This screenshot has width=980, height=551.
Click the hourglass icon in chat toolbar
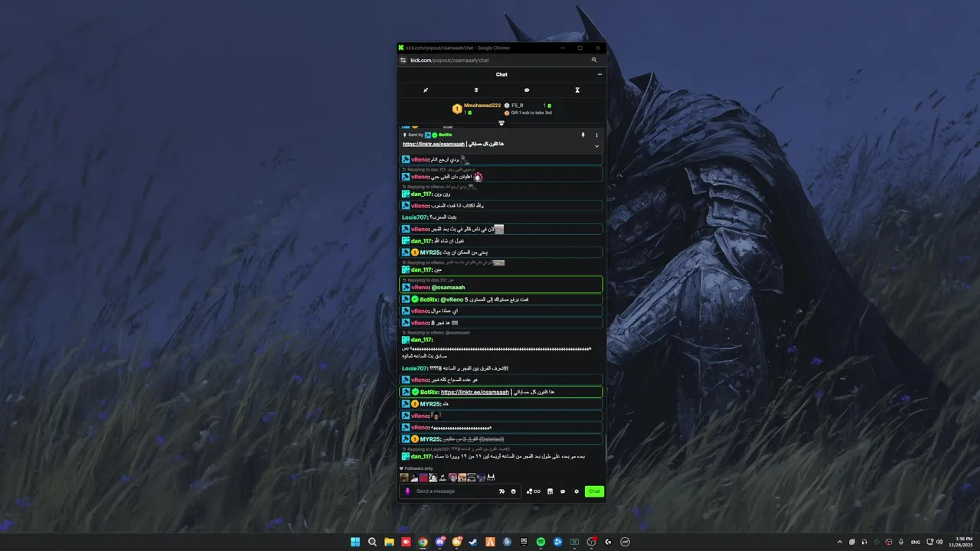(x=577, y=90)
